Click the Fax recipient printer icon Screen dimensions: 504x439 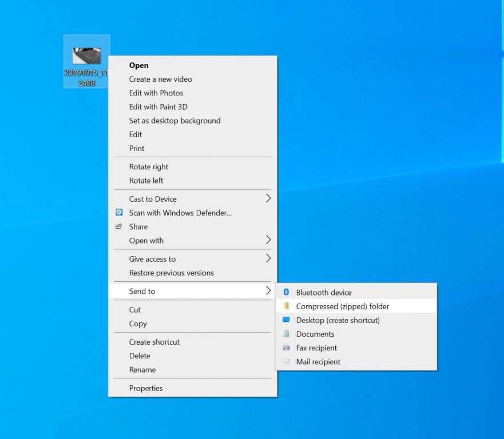tap(287, 348)
